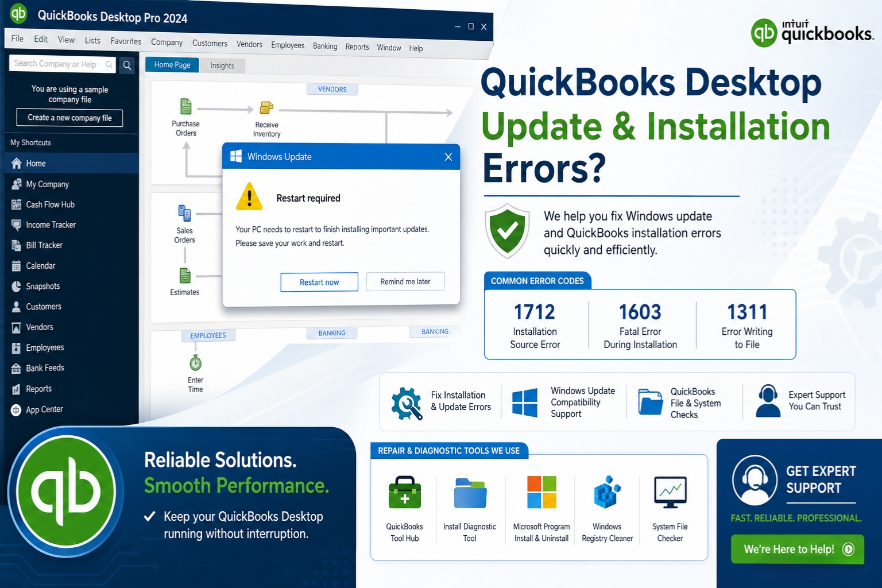Click the QuickBooks Tool Hub toolbox icon

coord(405,493)
